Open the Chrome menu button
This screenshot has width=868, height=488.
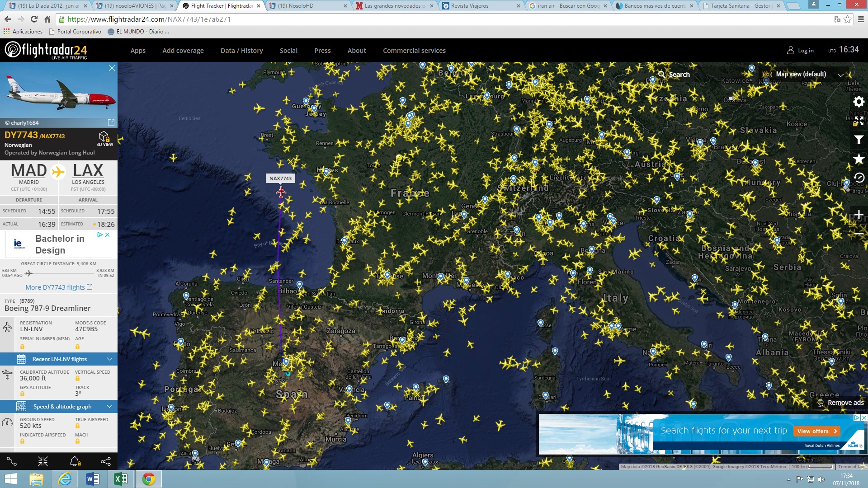point(861,19)
